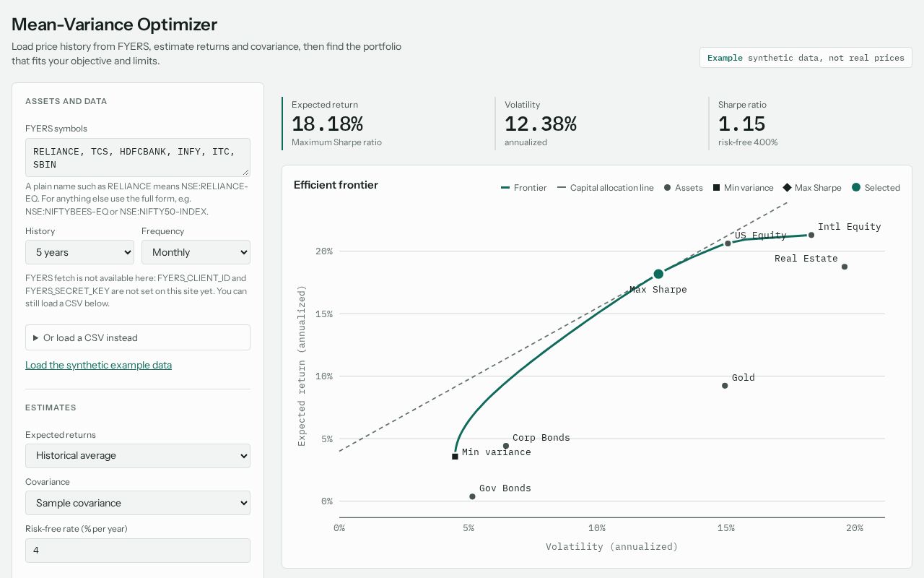
Task: Click 'Load the synthetic example data' link
Action: click(98, 365)
